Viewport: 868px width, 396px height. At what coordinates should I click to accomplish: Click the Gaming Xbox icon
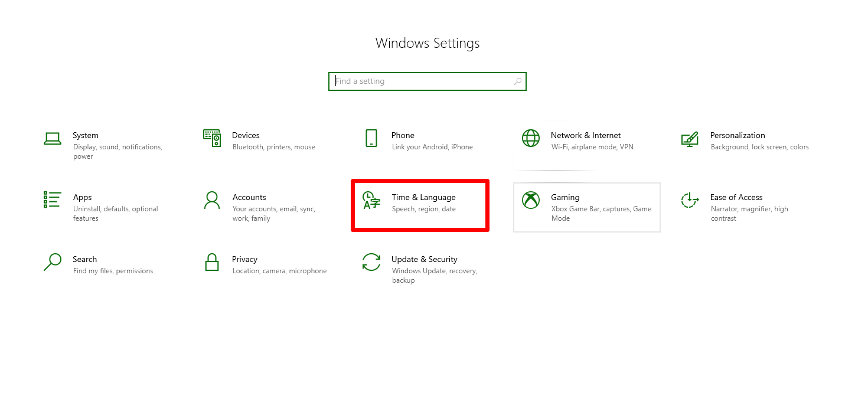531,200
